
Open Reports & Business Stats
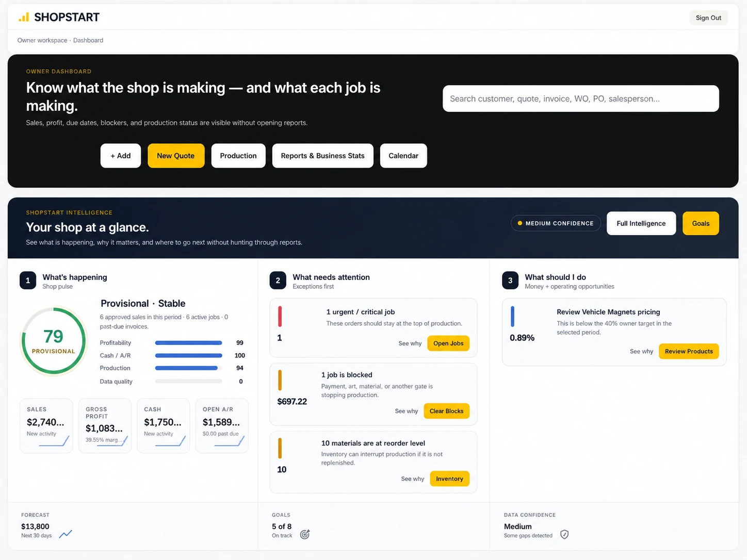click(x=323, y=156)
